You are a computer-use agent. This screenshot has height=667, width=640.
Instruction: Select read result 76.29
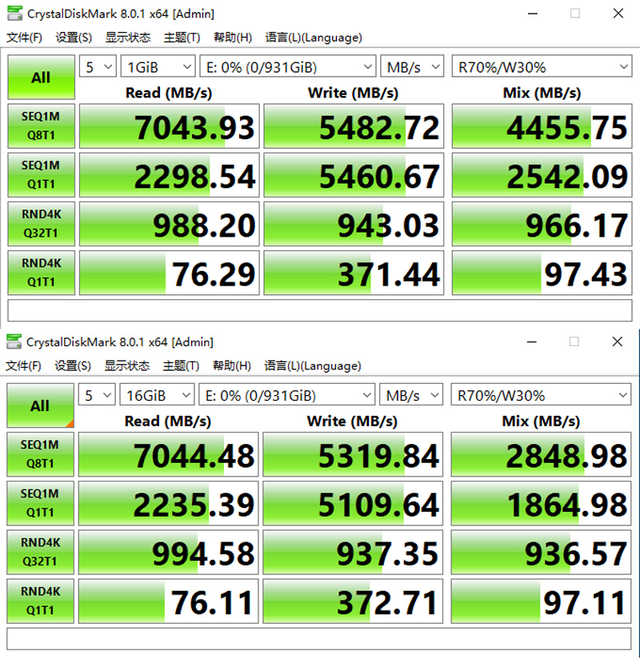pyautogui.click(x=169, y=273)
